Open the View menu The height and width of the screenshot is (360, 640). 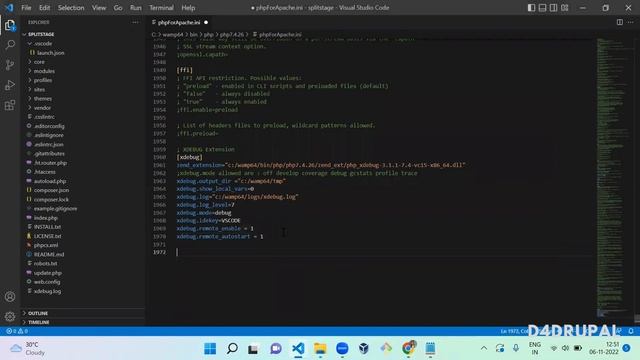click(x=99, y=8)
